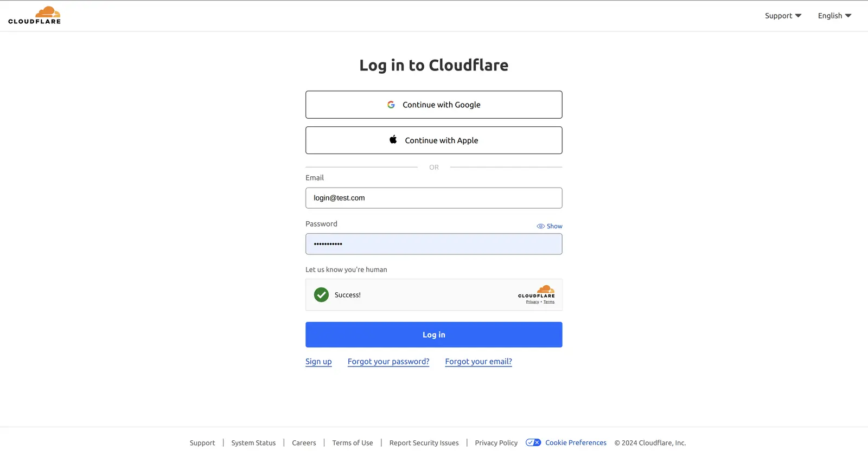Click the cookie preferences toggle icon
The height and width of the screenshot is (456, 868).
point(533,442)
